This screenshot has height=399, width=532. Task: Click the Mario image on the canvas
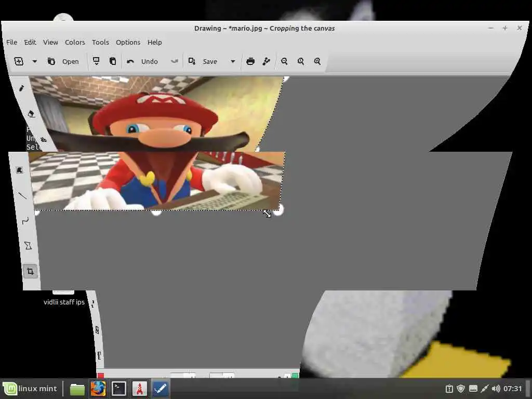[156, 143]
